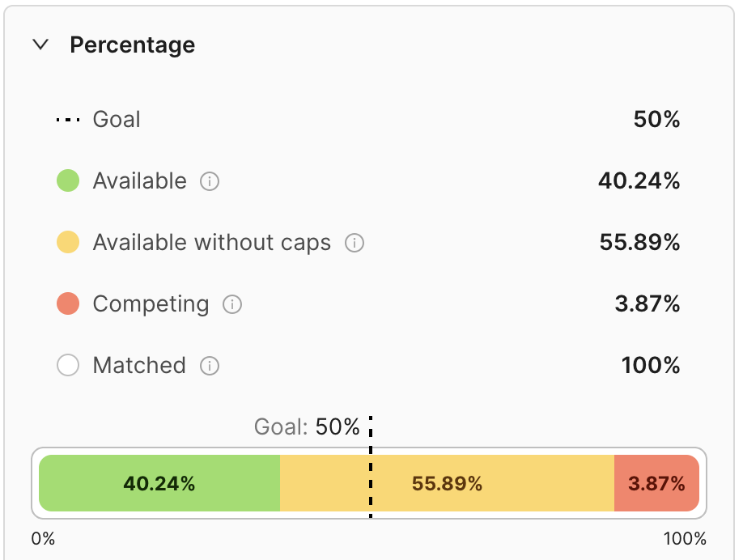This screenshot has width=743, height=560.
Task: Show the Matched info tooltip icon
Action: click(210, 366)
